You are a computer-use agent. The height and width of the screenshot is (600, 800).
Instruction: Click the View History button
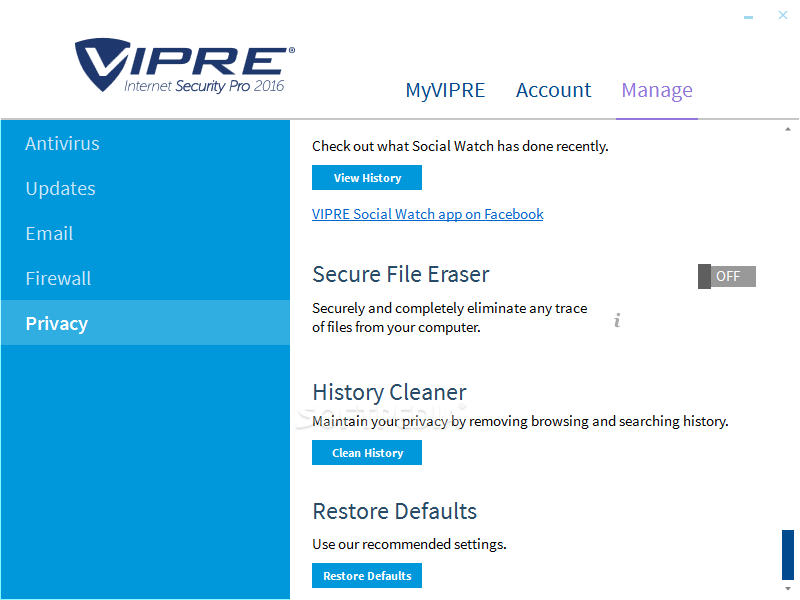click(367, 178)
